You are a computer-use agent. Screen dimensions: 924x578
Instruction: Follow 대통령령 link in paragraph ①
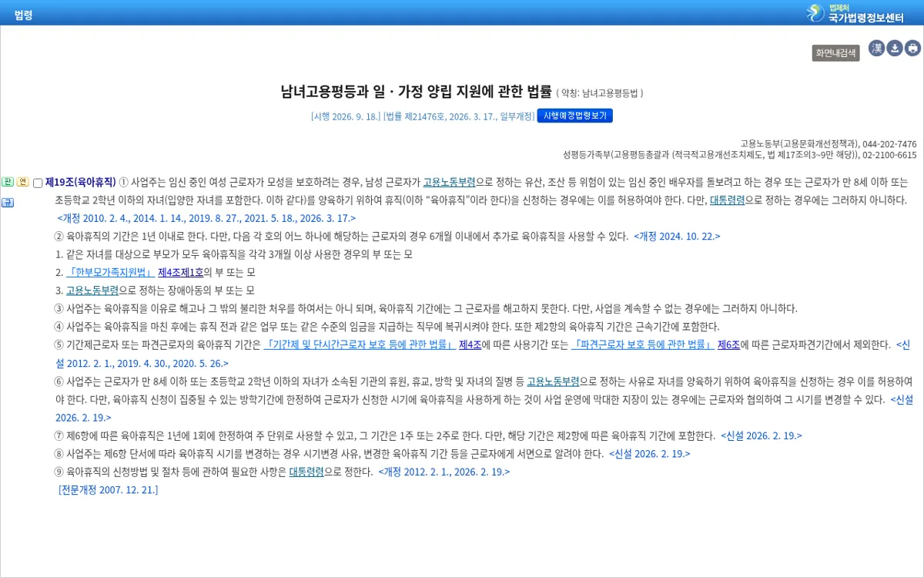coord(727,200)
